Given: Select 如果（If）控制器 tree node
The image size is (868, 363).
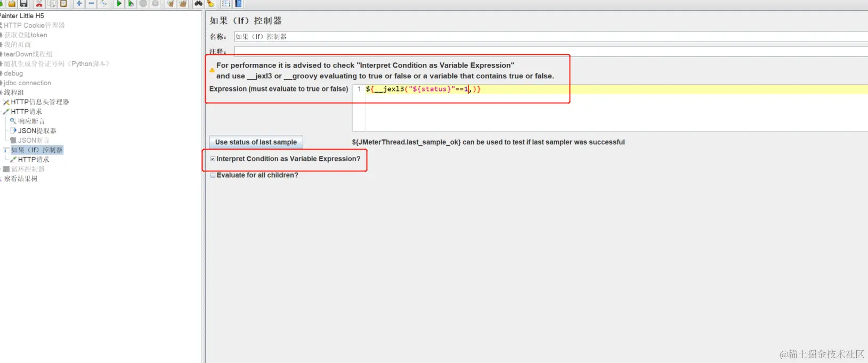Looking at the screenshot, I should pyautogui.click(x=37, y=150).
